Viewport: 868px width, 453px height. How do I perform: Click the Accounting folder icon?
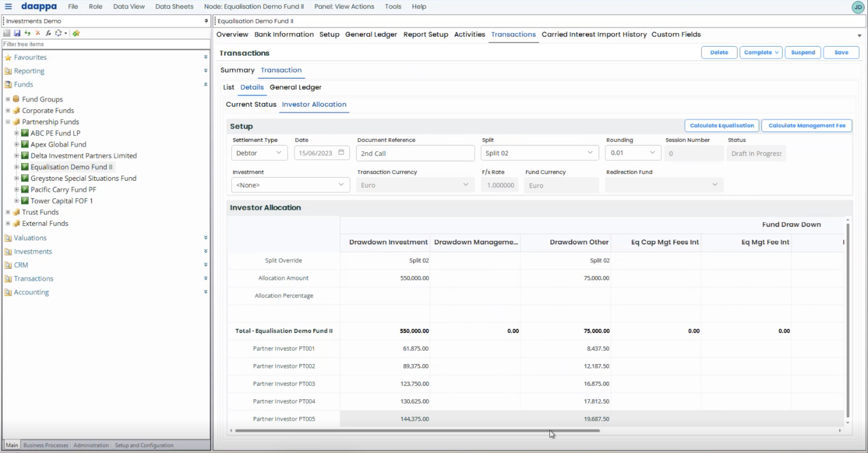pos(8,292)
